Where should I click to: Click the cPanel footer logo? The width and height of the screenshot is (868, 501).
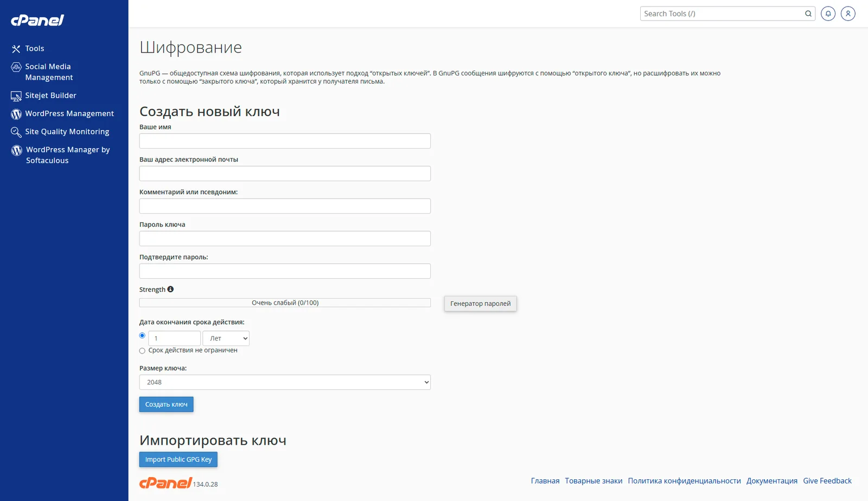coord(165,483)
